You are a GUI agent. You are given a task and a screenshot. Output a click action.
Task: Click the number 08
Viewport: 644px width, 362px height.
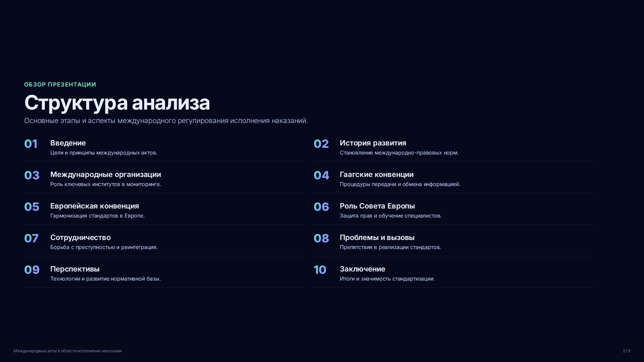coord(321,238)
